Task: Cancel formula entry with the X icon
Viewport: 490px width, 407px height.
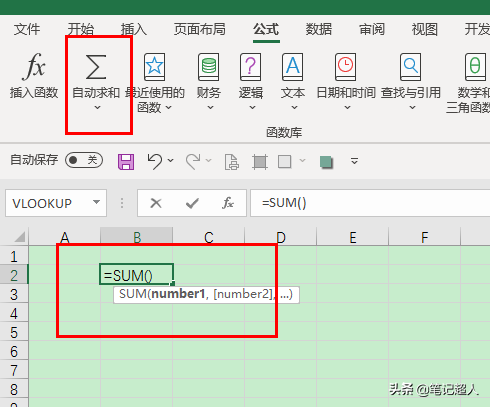Action: [156, 203]
